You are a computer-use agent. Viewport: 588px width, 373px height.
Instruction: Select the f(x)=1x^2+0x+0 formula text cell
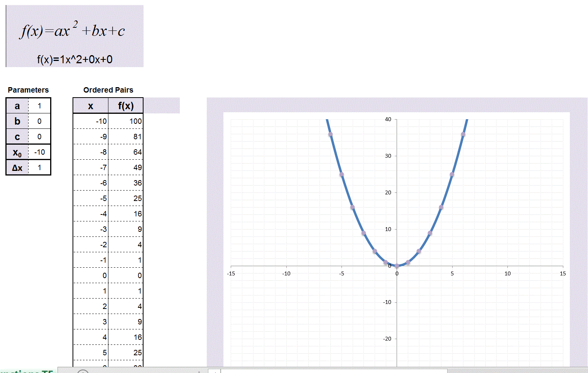75,59
